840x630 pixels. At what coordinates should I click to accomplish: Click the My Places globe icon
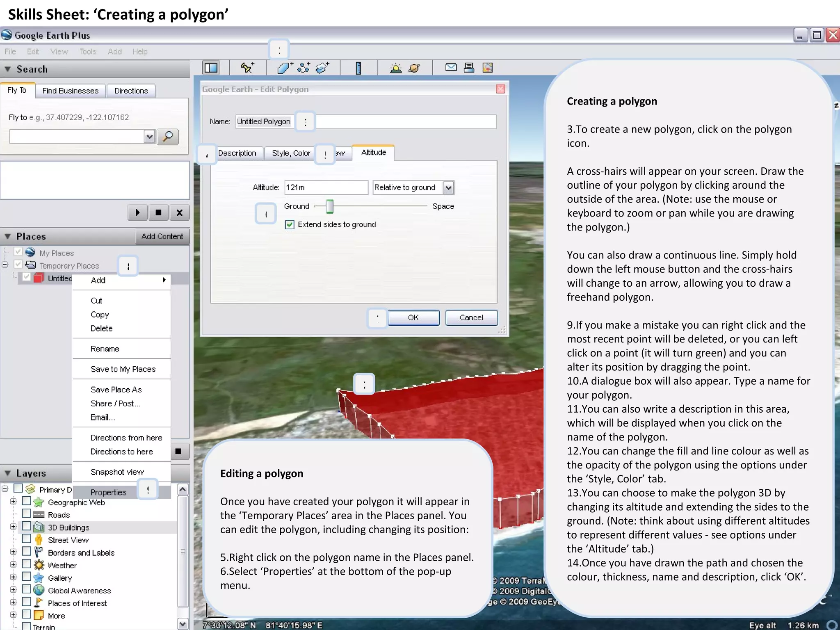click(30, 252)
